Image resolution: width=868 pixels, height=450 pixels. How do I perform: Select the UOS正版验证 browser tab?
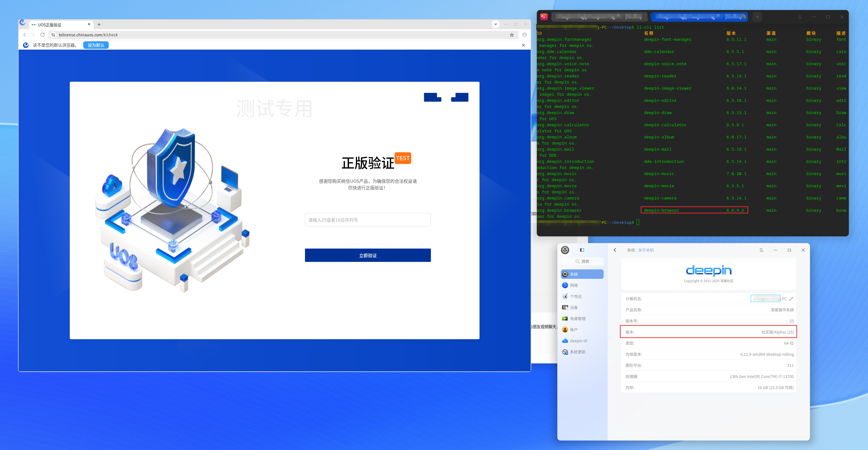pos(61,25)
